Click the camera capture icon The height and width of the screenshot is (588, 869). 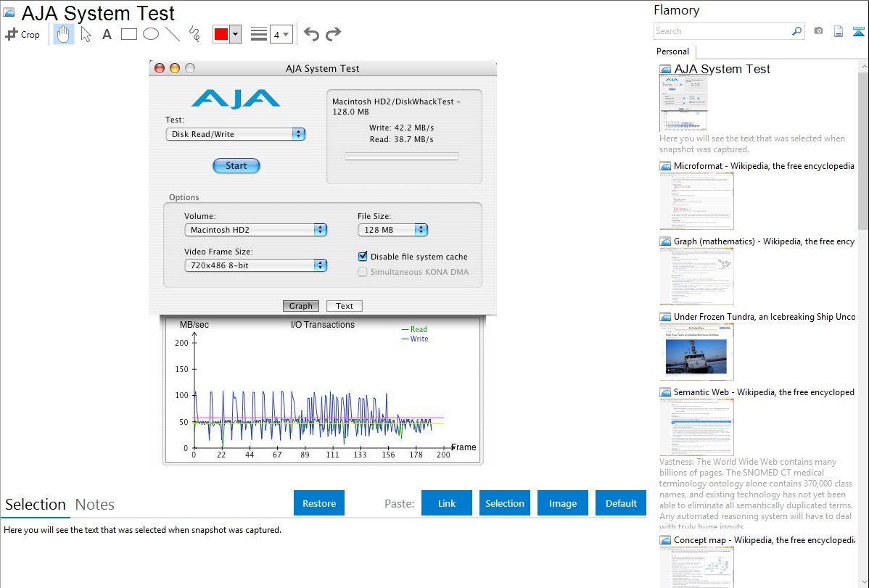pos(818,31)
